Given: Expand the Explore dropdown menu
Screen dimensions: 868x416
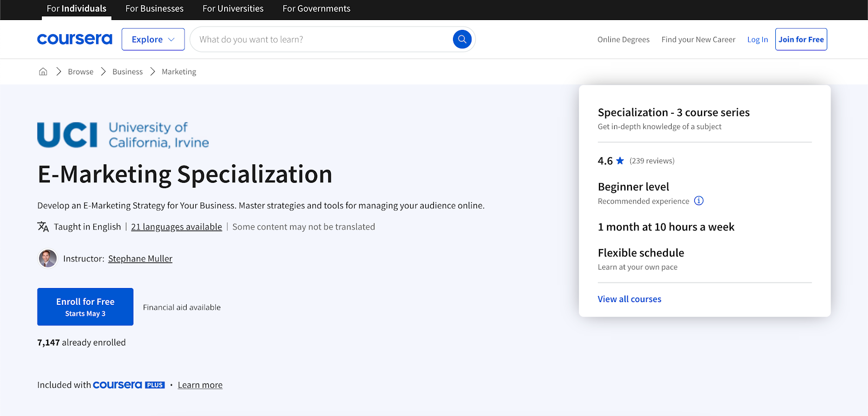Looking at the screenshot, I should coord(153,40).
